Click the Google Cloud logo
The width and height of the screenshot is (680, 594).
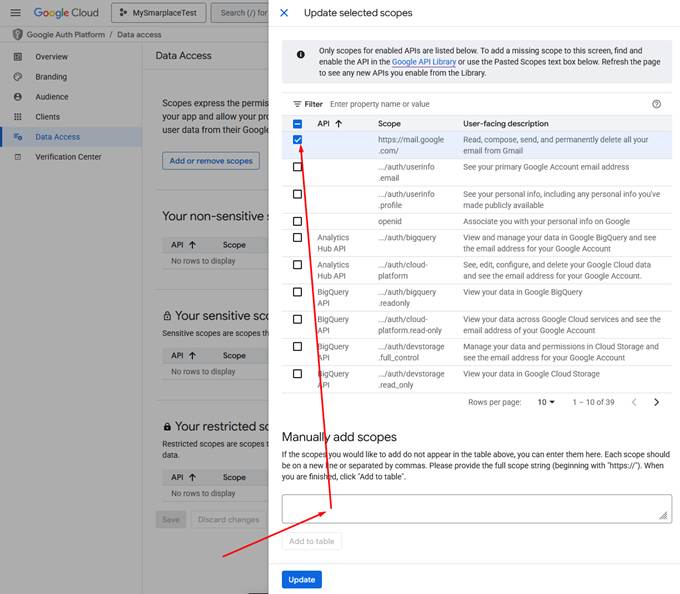pyautogui.click(x=66, y=13)
